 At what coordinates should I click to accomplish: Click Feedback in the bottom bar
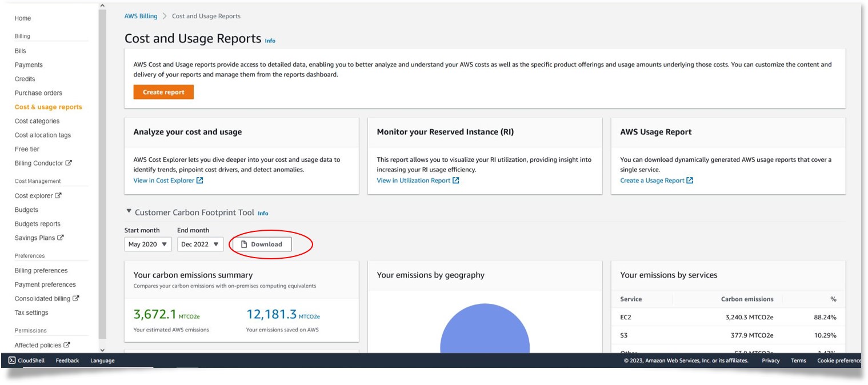click(x=67, y=360)
